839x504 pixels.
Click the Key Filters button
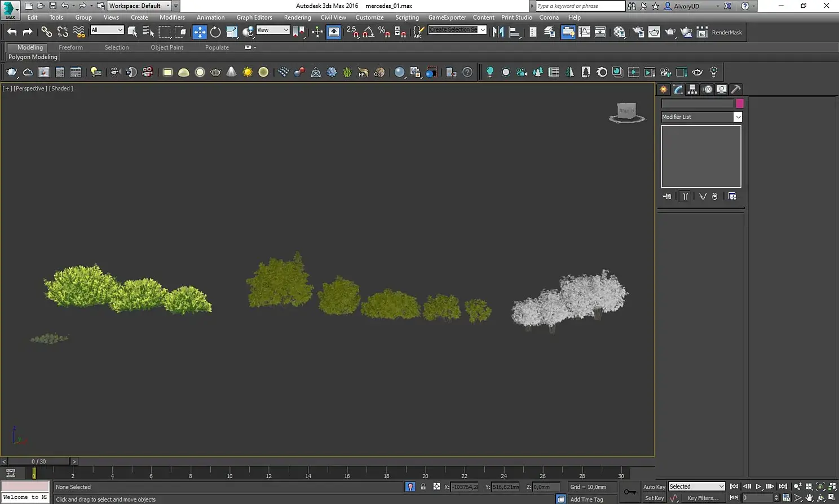pyautogui.click(x=703, y=498)
